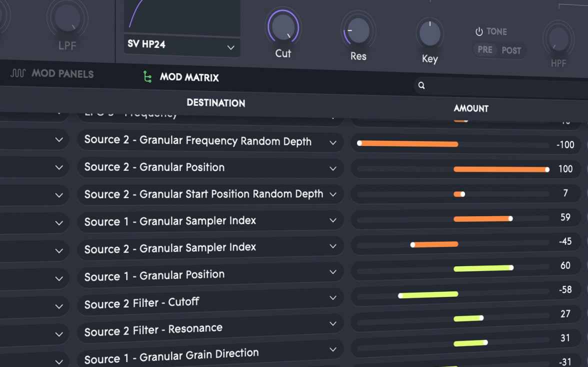Screen dimensions: 588x367
Task: Click amount slider for Source 2 Filter - Cutoff
Action: 453,294
